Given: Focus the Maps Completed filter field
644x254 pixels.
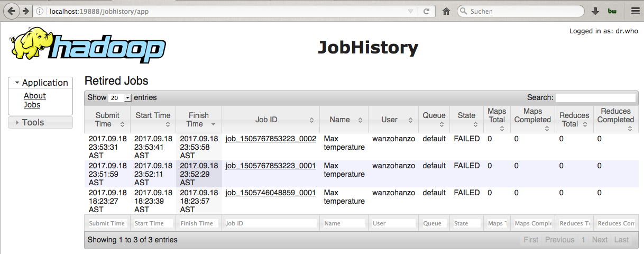Looking at the screenshot, I should pyautogui.click(x=533, y=223).
